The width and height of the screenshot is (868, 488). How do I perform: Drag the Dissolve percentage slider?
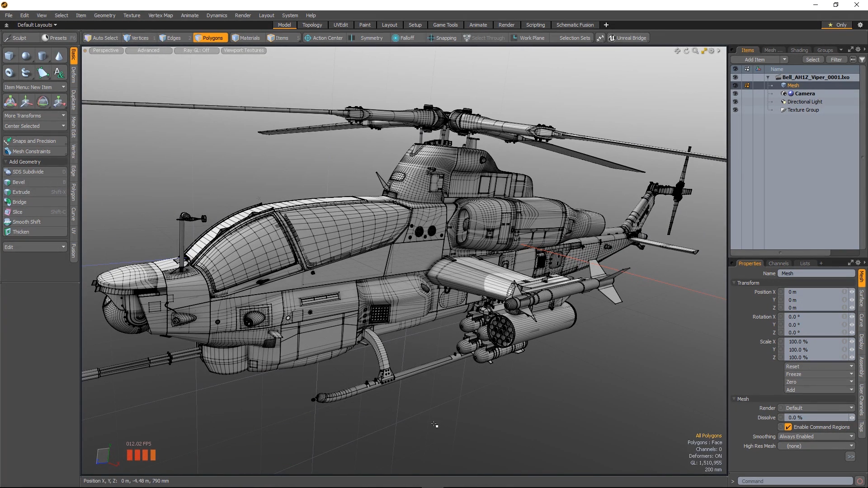[817, 417]
